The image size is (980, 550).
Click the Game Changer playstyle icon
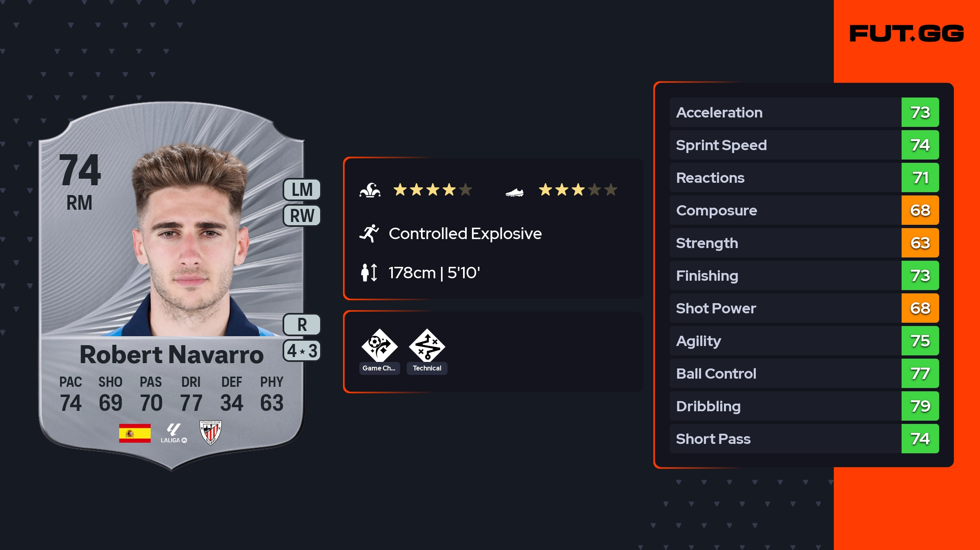[x=379, y=345]
